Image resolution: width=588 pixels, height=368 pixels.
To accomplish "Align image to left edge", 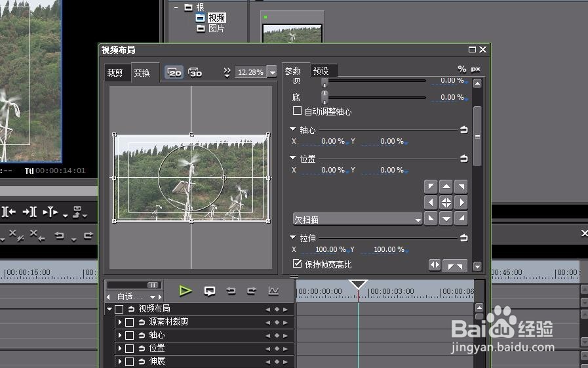I will coord(431,203).
